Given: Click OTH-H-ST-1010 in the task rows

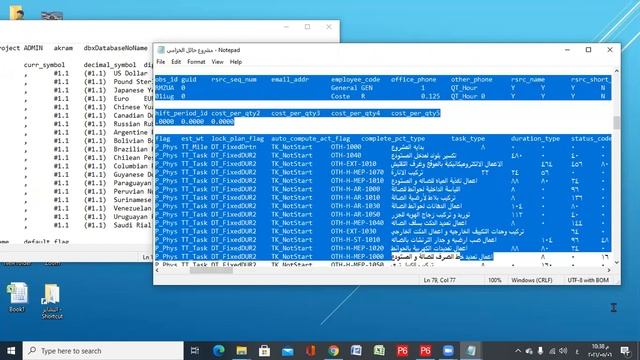Looking at the screenshot, I should pos(355,240).
